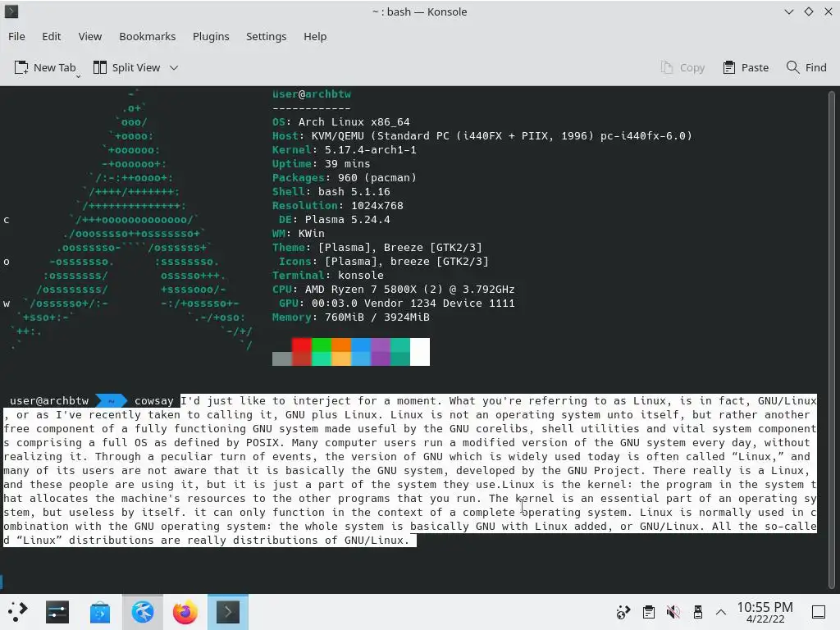Click the Packages 960 (pacman) line

(x=345, y=178)
